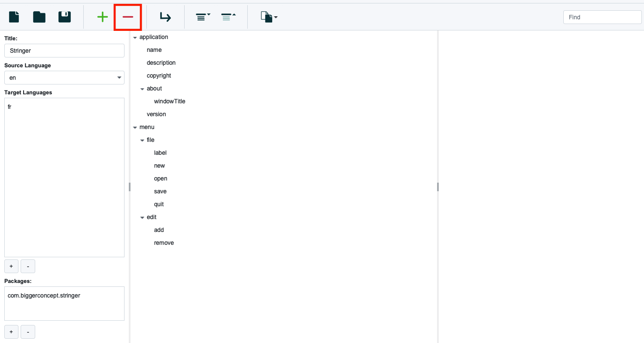Select the about tree item
The image size is (644, 343).
coord(154,88)
